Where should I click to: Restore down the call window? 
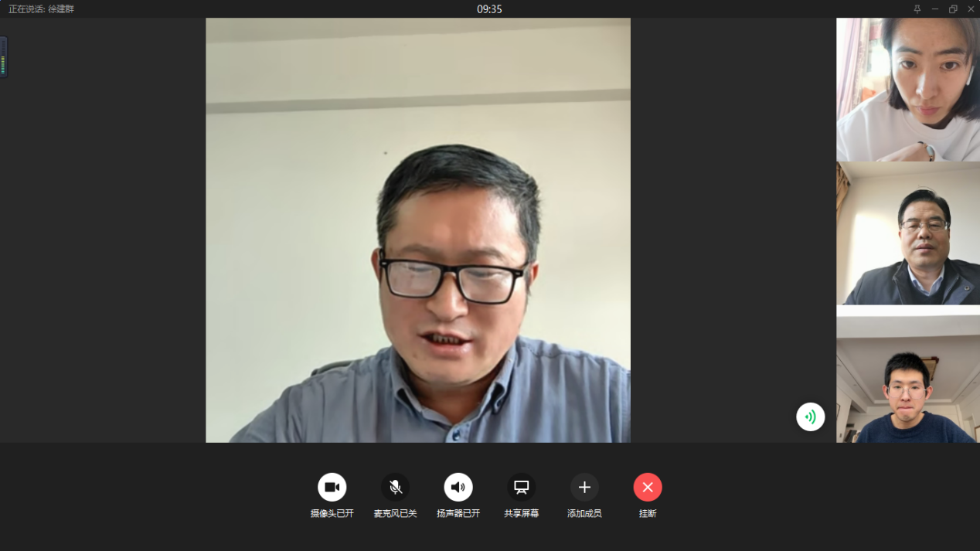[x=953, y=9]
